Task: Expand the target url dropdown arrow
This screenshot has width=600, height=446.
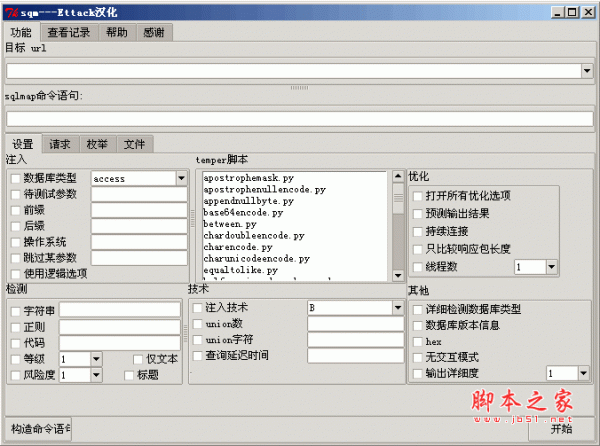Action: pyautogui.click(x=587, y=71)
